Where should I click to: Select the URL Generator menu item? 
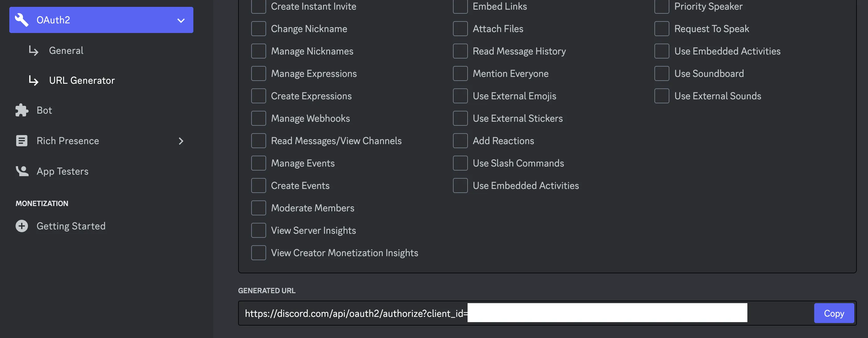pyautogui.click(x=82, y=80)
